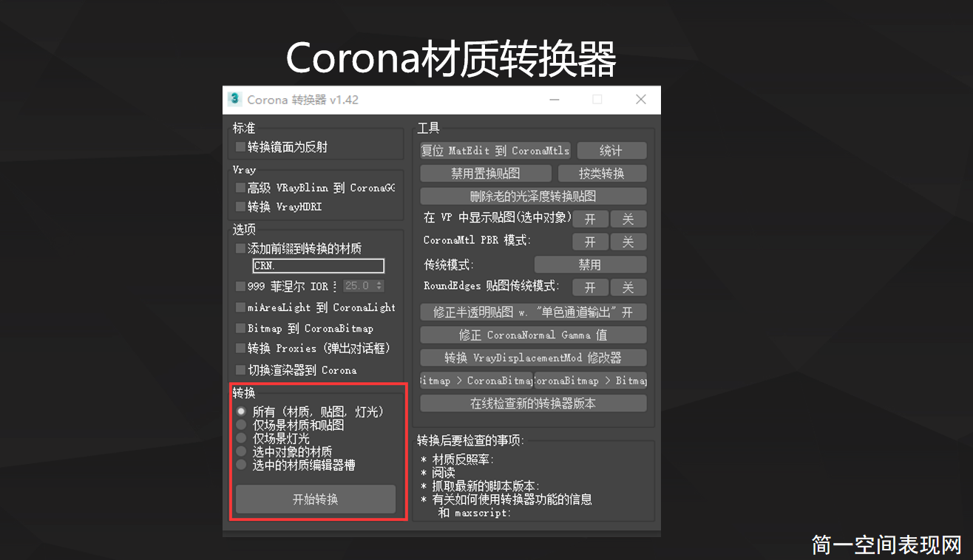Click 修正半透明贴图 单色通道输出 button
This screenshot has width=973, height=560.
(533, 312)
